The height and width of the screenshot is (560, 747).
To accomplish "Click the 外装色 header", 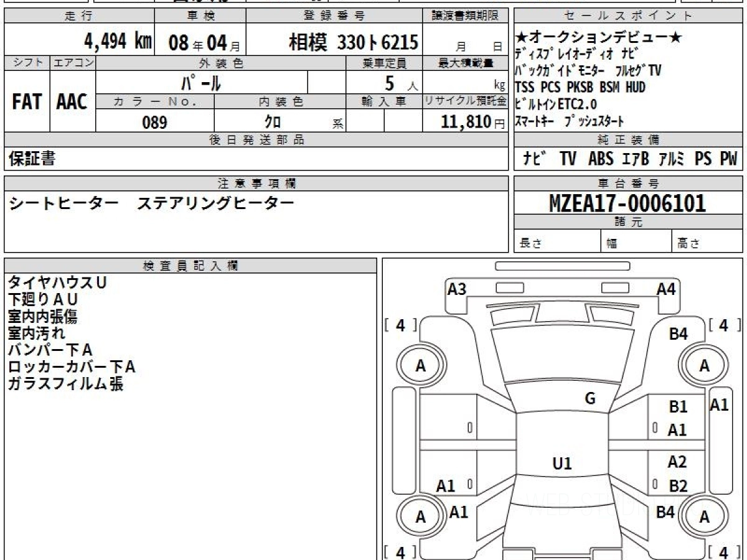I will coord(221,63).
